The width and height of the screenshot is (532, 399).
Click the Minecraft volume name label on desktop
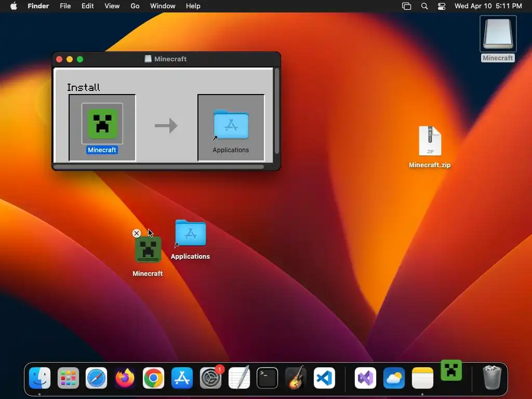pos(498,58)
